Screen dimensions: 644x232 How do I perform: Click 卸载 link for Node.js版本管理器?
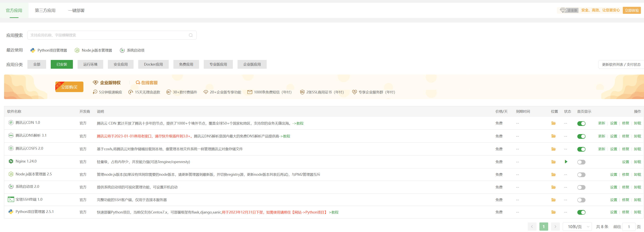pos(637,175)
